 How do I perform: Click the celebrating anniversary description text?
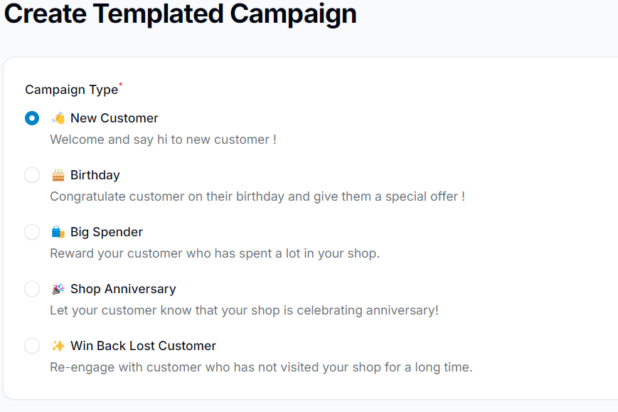click(244, 310)
